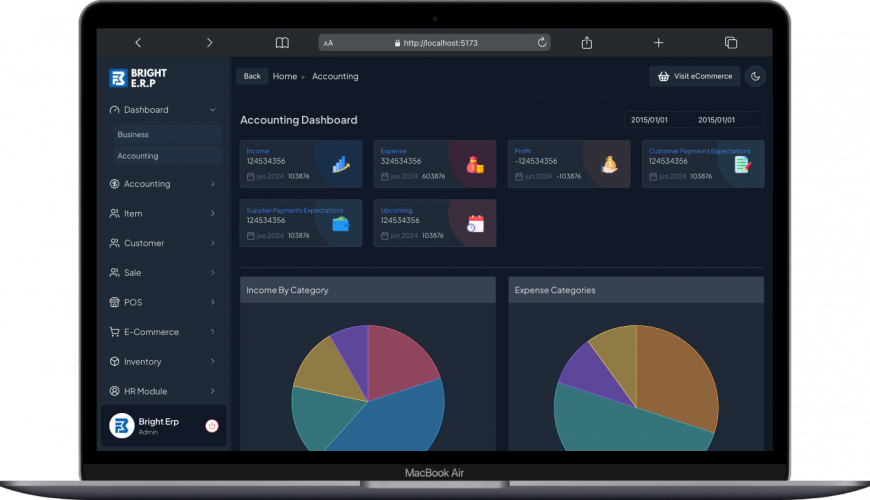The height and width of the screenshot is (500, 870).
Task: Open a new tab with plus icon
Action: 658,43
